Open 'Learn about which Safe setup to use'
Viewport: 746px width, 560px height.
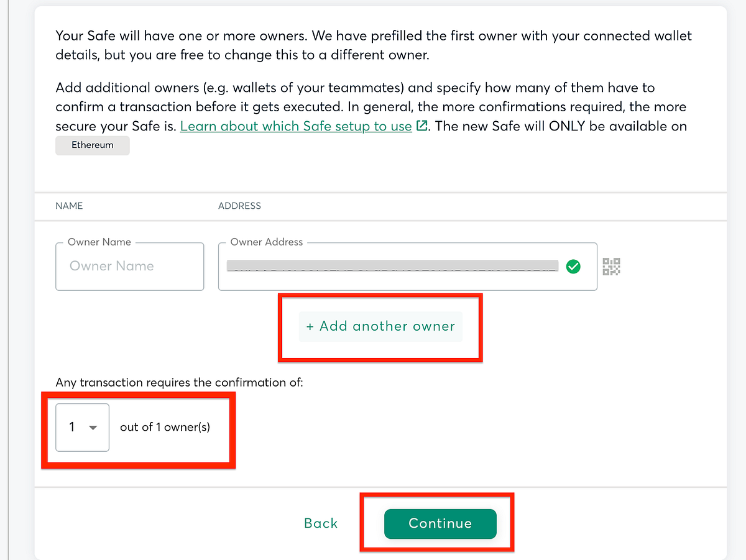[296, 126]
